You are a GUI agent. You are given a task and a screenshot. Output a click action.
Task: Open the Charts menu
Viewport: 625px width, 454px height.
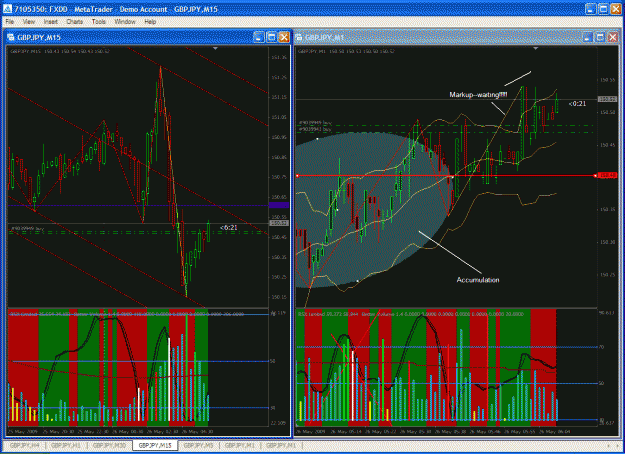click(x=75, y=22)
